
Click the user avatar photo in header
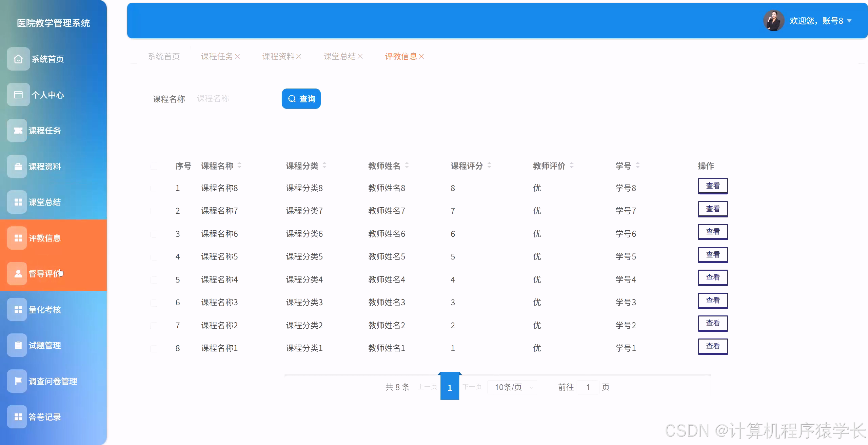773,21
